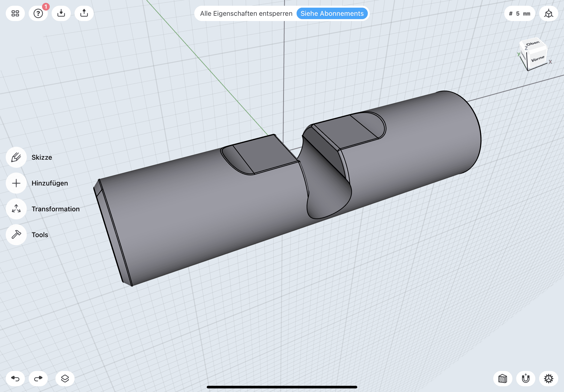This screenshot has height=392, width=564.
Task: Open the settings gear
Action: (548, 378)
